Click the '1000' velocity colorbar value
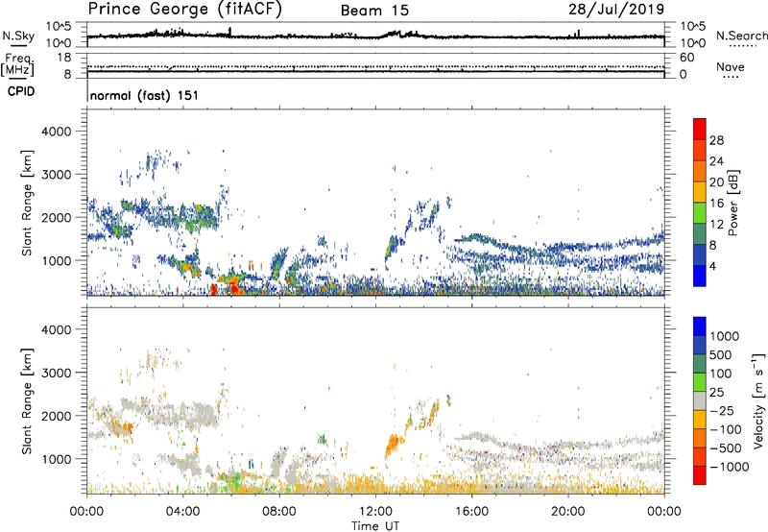 pyautogui.click(x=725, y=336)
